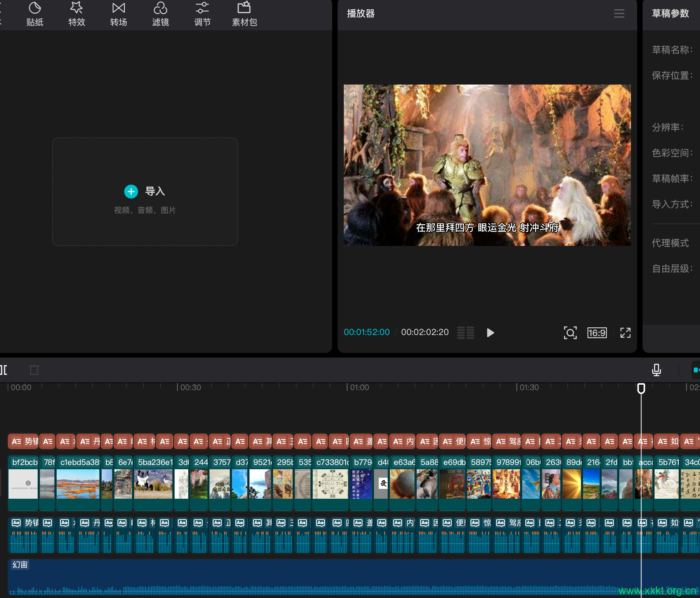The height and width of the screenshot is (598, 700).
Task: Click the 保存位置 label
Action: pyautogui.click(x=672, y=75)
